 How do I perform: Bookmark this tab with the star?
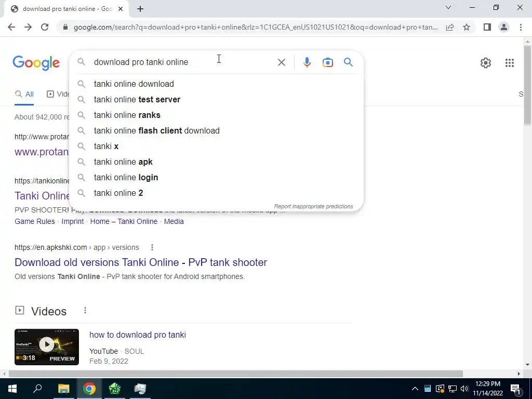coord(467,27)
